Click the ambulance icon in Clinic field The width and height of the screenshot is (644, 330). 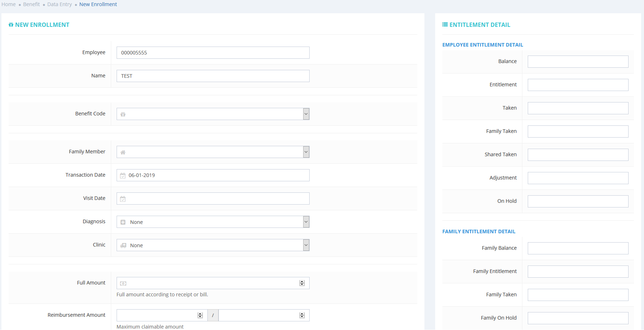point(123,245)
